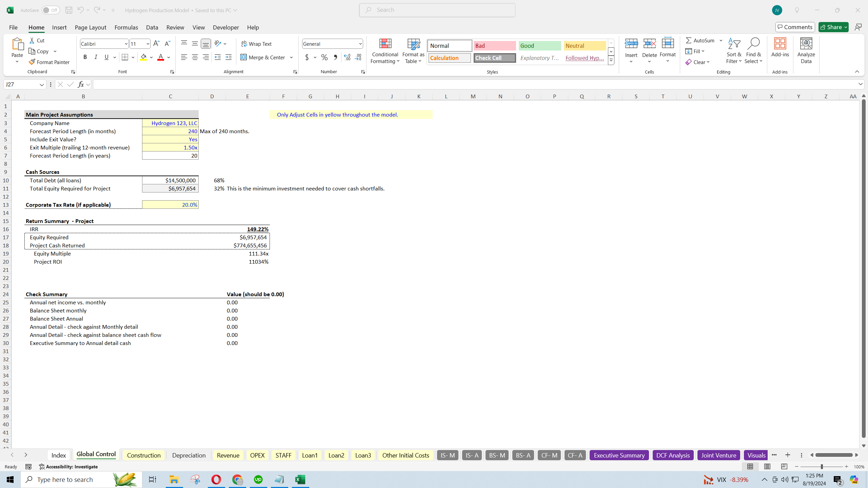Screen dimensions: 868x488
Task: Toggle Align Left
Action: tap(184, 57)
